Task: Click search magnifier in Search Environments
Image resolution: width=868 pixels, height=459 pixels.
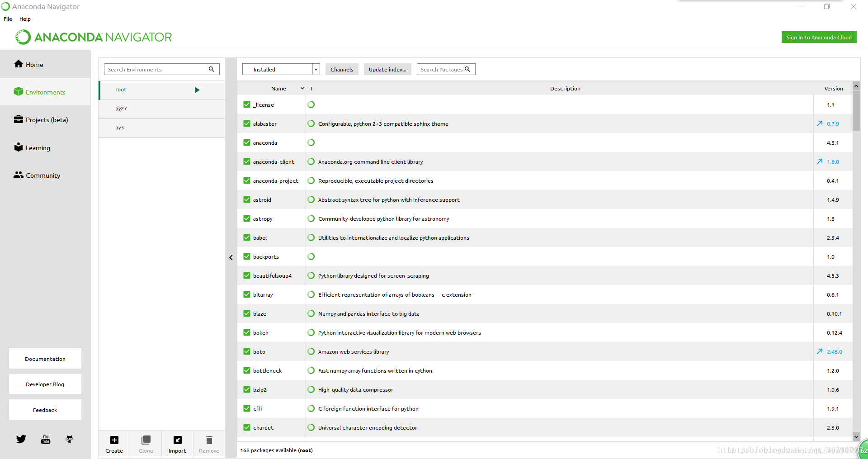Action: pos(211,69)
